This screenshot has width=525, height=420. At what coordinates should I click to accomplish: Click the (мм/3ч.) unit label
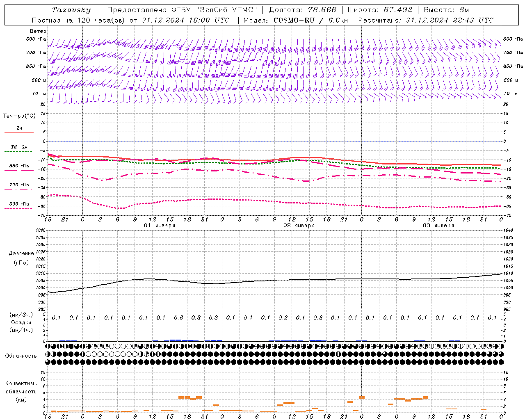[x=21, y=315]
